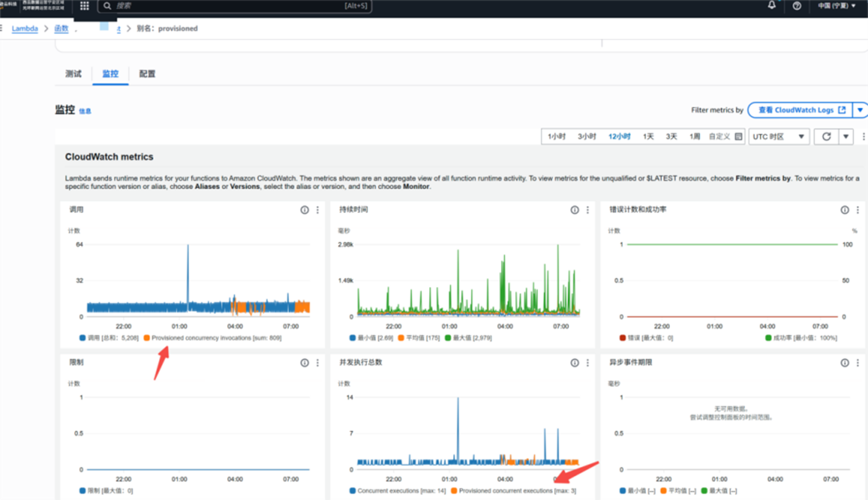Open the help question mark icon
Image resolution: width=868 pixels, height=500 pixels.
[797, 6]
